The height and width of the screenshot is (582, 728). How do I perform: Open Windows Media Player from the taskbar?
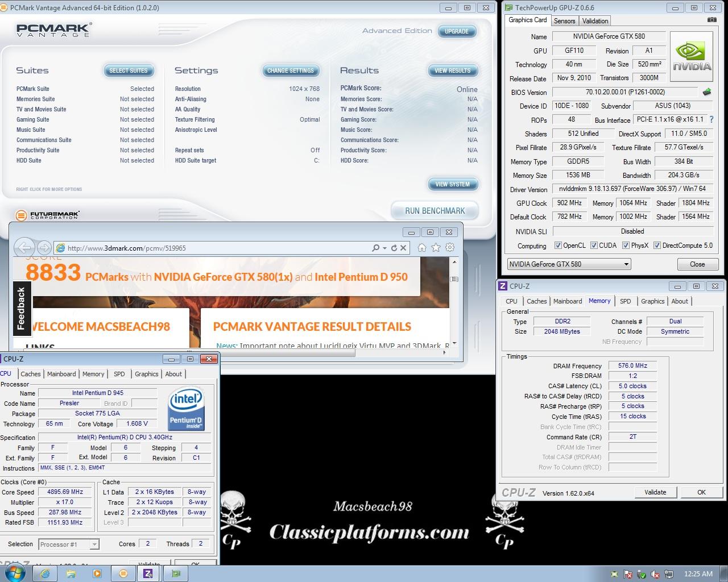point(97,573)
